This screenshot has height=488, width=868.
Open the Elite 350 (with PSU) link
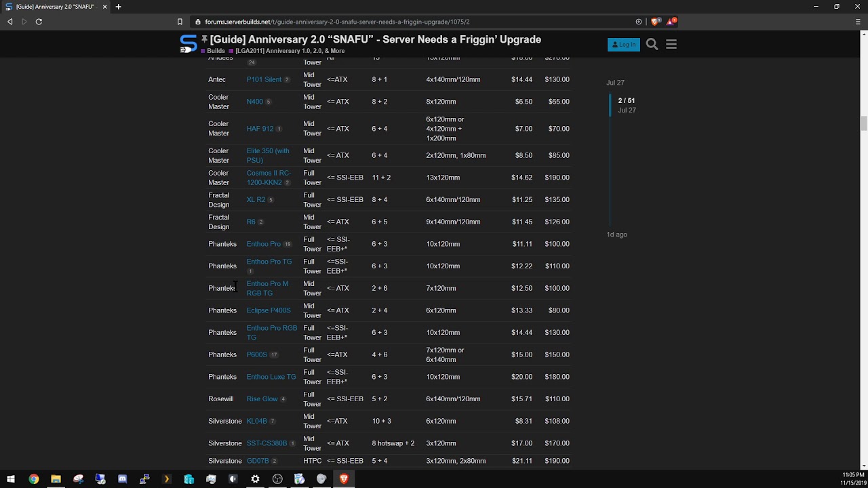267,155
